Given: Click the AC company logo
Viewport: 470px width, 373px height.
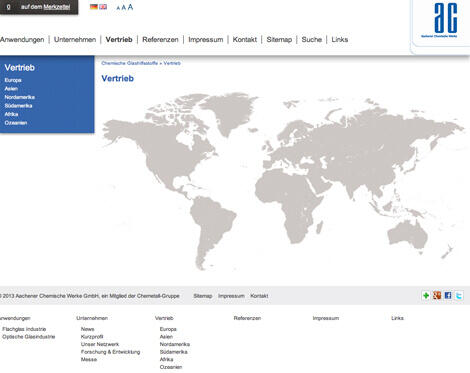Looking at the screenshot, I should coord(440,21).
